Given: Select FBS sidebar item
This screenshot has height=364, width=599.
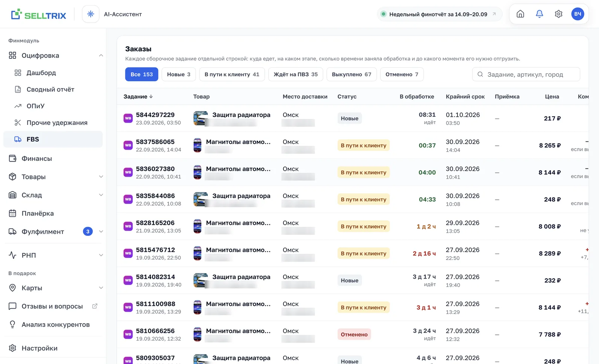Looking at the screenshot, I should (53, 139).
